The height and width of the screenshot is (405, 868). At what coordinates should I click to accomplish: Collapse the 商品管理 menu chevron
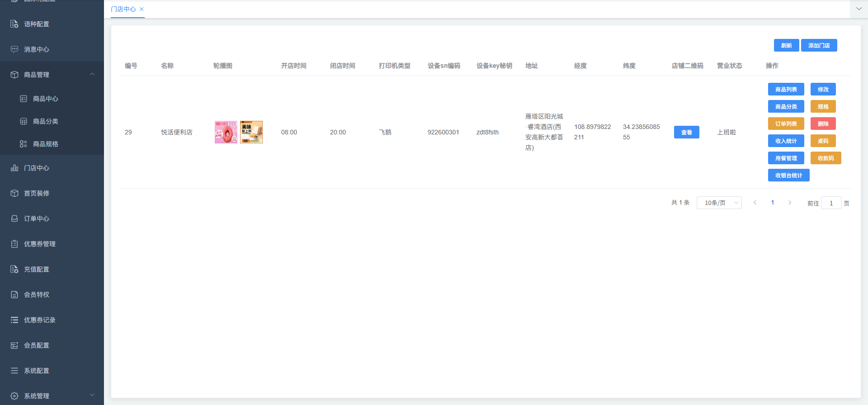92,74
